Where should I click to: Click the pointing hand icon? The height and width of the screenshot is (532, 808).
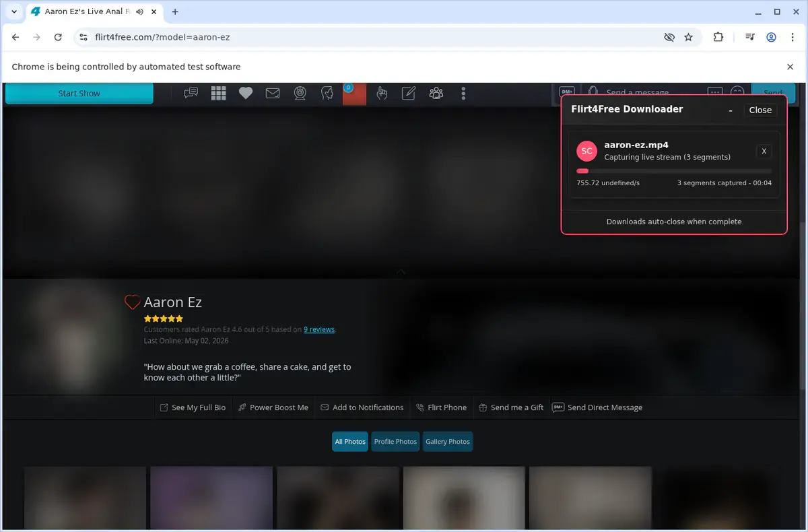pos(382,94)
